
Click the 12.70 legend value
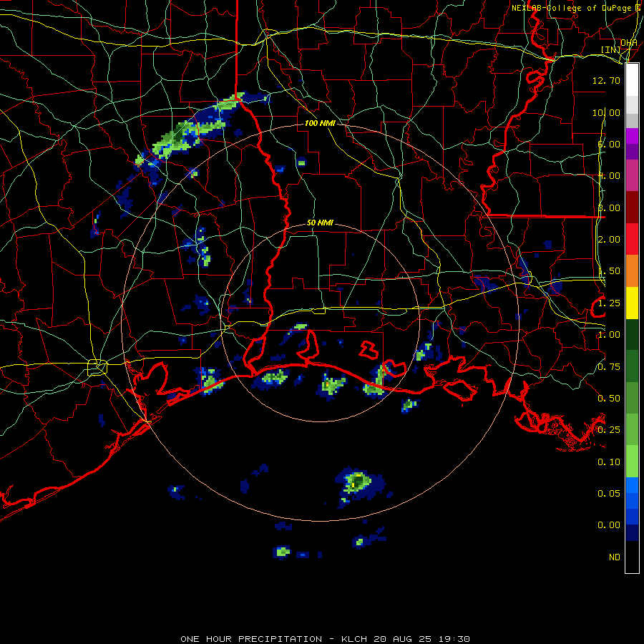tap(606, 80)
